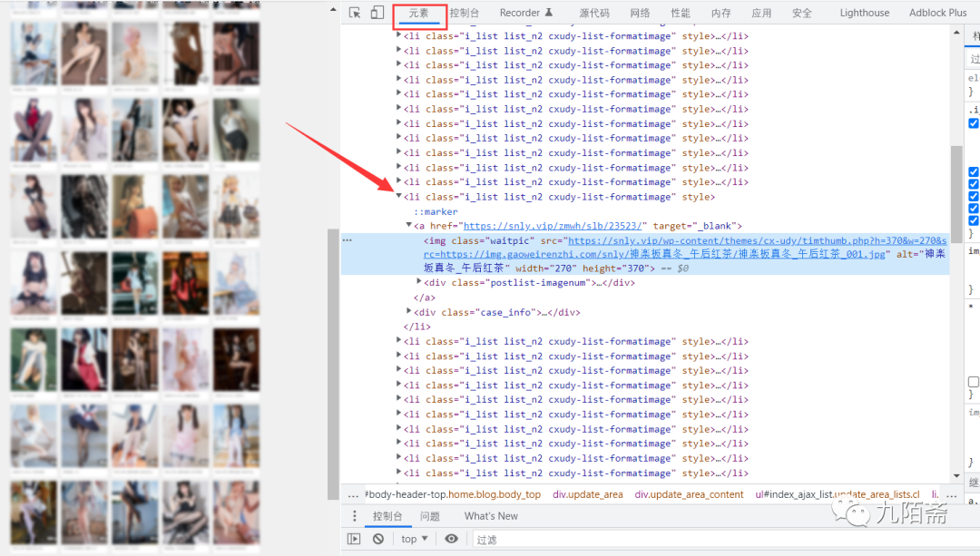This screenshot has height=556, width=980.
Task: Click the webpage scrollbar up arrow
Action: [x=333, y=9]
